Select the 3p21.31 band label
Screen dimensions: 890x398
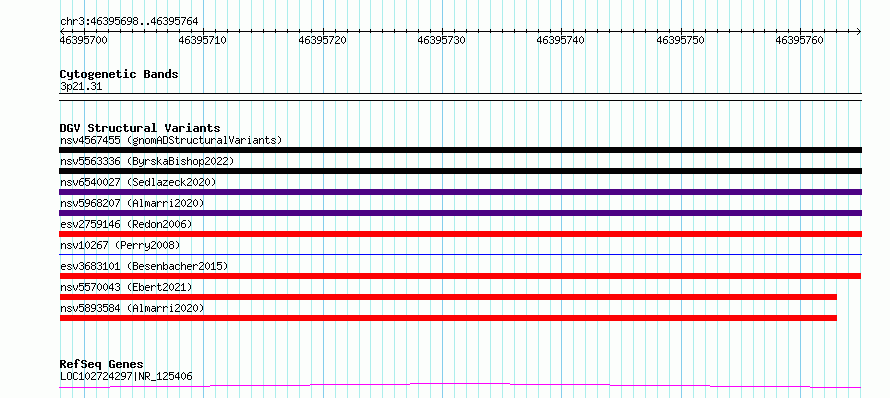(x=81, y=86)
